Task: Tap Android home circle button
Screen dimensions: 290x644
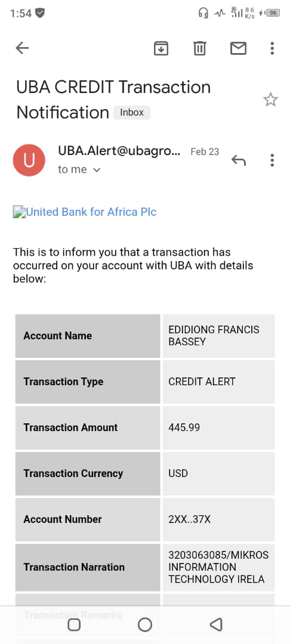Action: 145,625
